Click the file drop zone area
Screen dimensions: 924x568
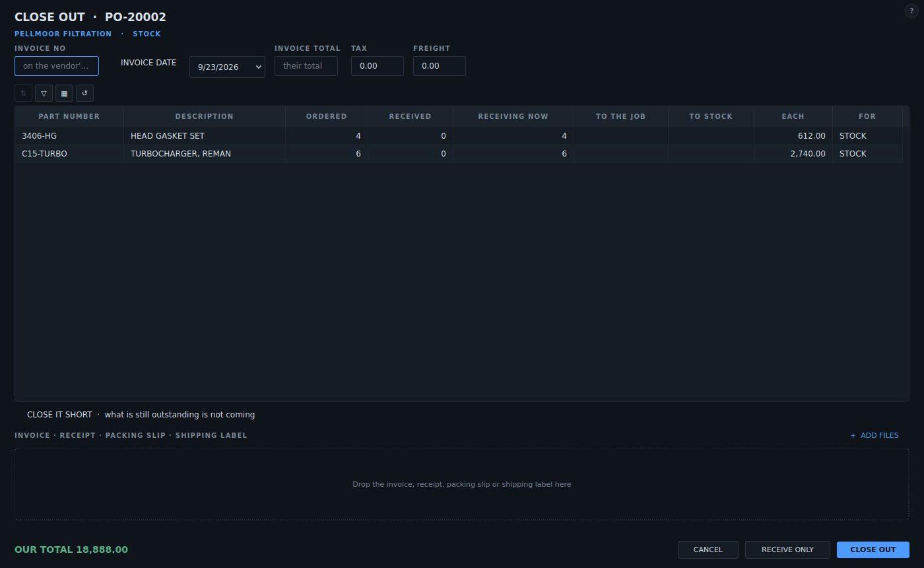coord(462,484)
